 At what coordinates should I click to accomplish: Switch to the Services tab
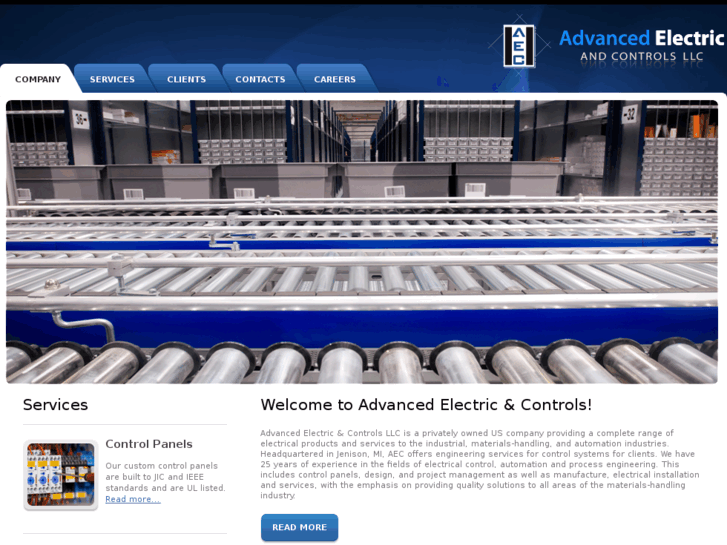(112, 79)
